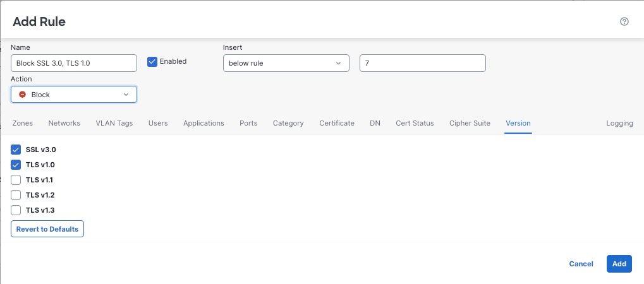The width and height of the screenshot is (644, 284).
Task: Enable the TLS v1.1 checkbox
Action: (x=16, y=180)
